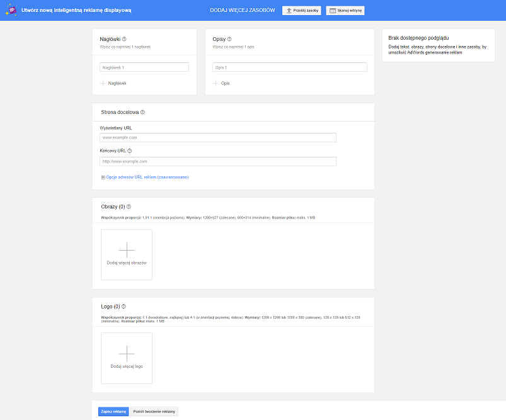Open the Logo help icon
506x420 pixels.
click(124, 306)
